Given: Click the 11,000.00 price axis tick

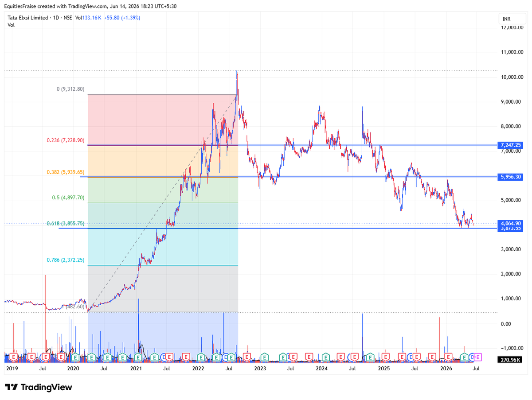Looking at the screenshot, I should [512, 52].
